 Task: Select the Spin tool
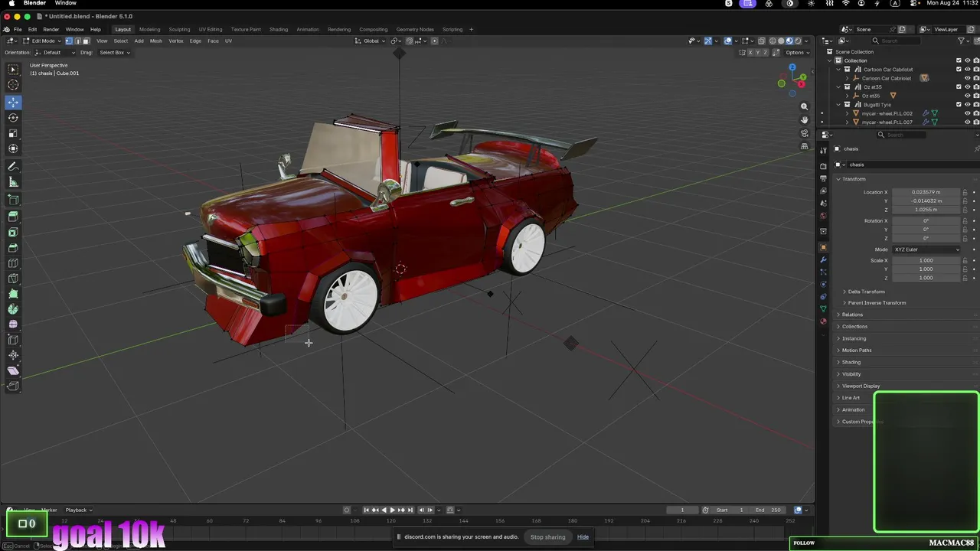tap(13, 309)
